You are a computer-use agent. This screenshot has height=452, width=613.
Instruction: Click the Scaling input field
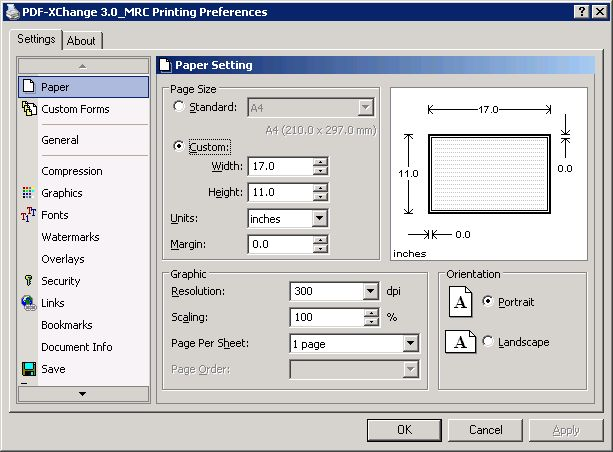327,317
